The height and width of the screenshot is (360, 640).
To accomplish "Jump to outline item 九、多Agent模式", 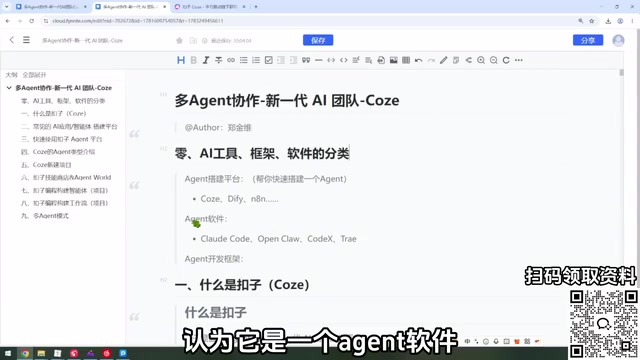I will (x=44, y=216).
